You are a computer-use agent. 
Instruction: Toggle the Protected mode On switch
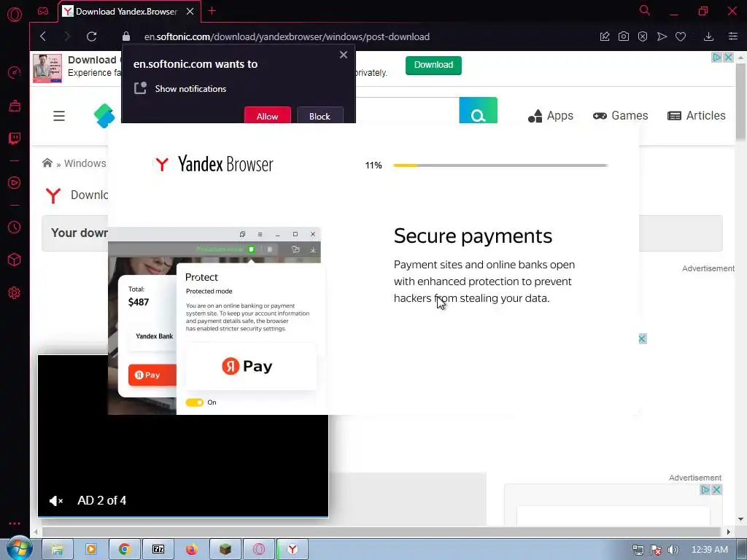(194, 402)
